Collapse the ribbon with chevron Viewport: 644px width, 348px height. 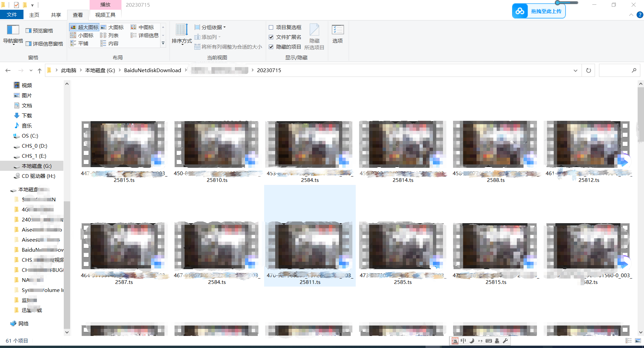631,15
